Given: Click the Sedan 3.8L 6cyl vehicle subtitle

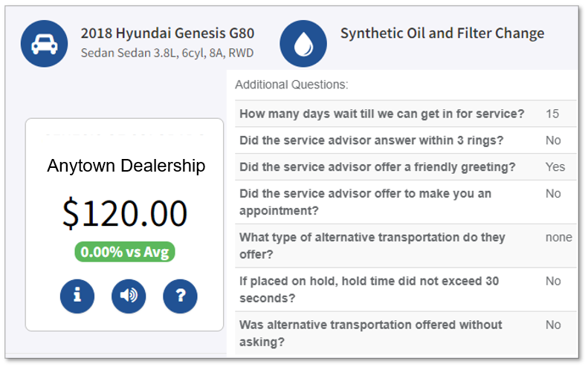Looking at the screenshot, I should 167,54.
